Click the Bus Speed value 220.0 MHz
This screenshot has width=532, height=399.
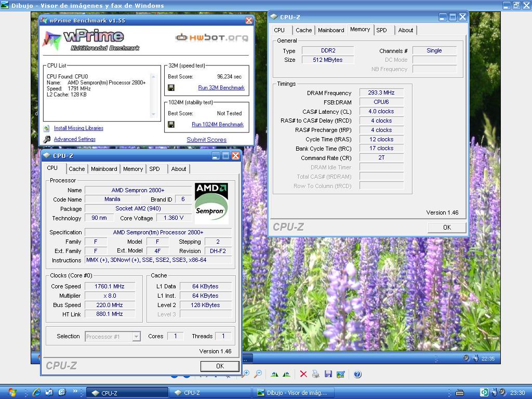(110, 305)
